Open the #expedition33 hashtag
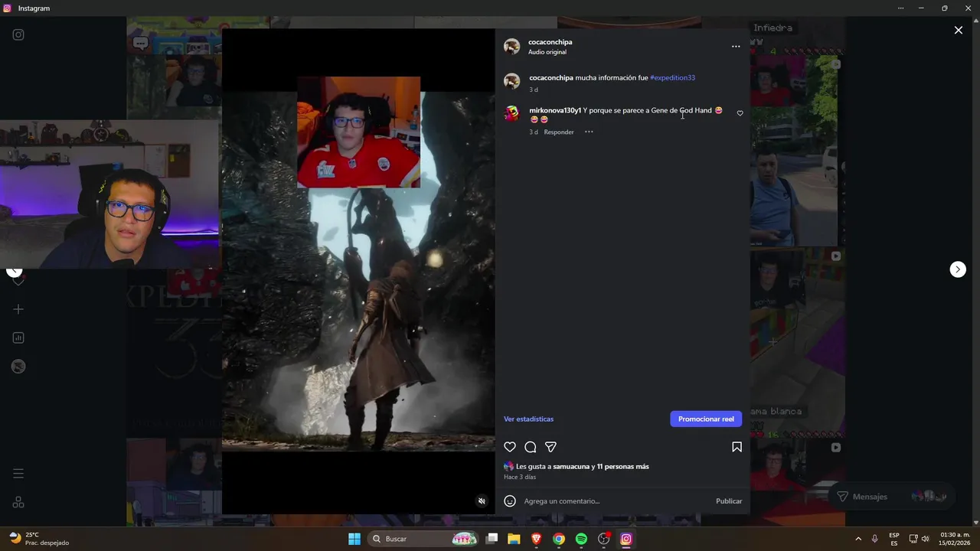980x551 pixels. coord(672,78)
